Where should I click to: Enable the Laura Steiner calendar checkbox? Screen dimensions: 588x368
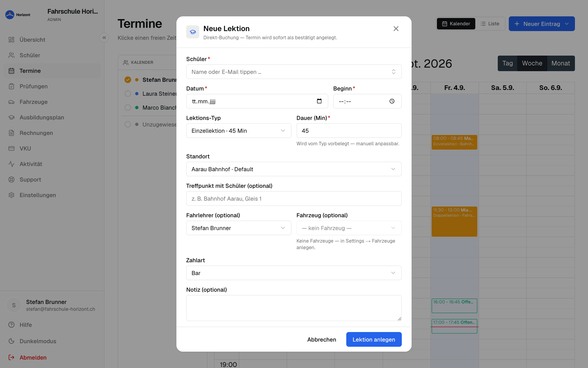[x=128, y=93]
